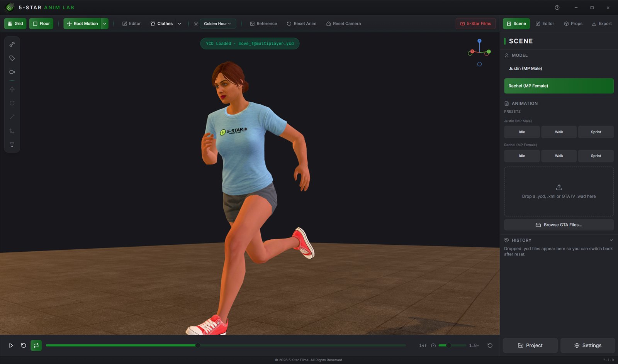Select the camera tool in left toolbar

click(12, 72)
